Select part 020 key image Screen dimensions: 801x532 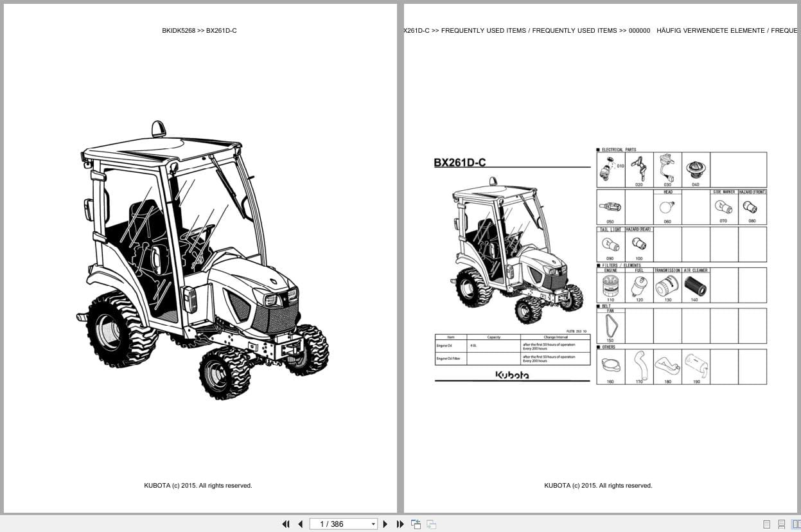pyautogui.click(x=639, y=170)
